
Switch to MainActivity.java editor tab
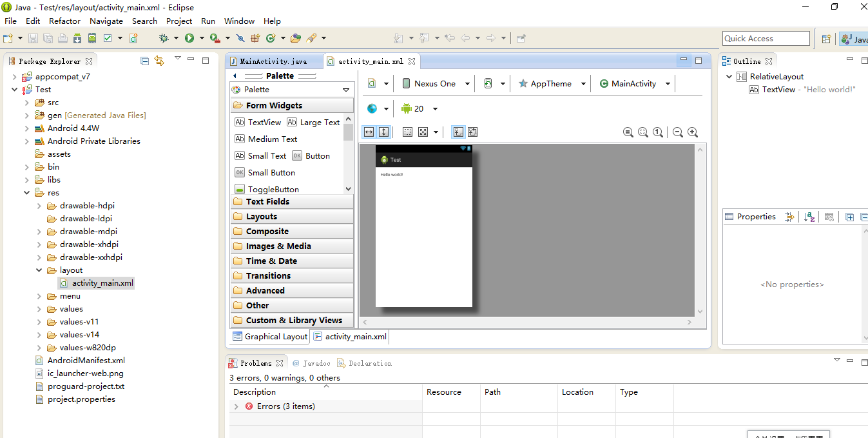pos(273,61)
